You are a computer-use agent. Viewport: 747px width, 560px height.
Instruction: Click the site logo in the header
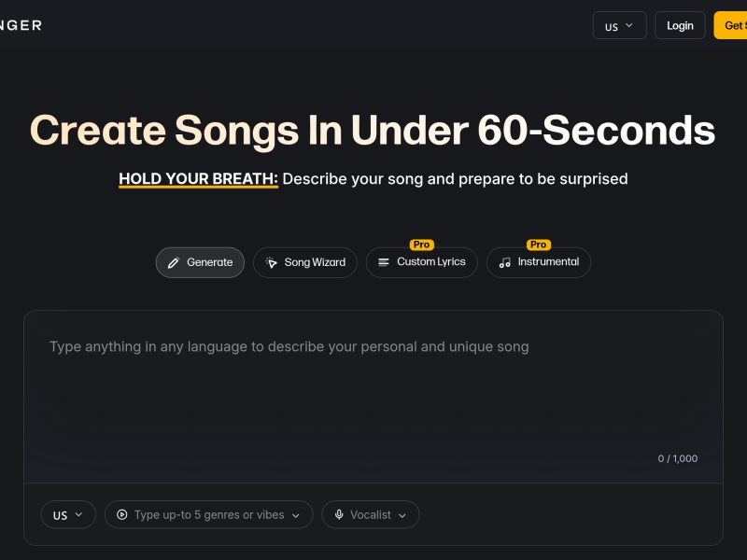point(21,25)
